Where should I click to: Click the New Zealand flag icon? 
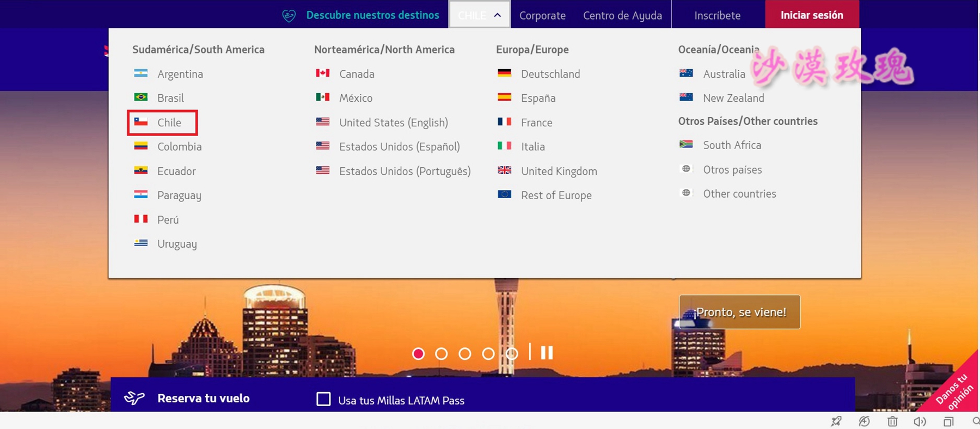click(x=687, y=97)
